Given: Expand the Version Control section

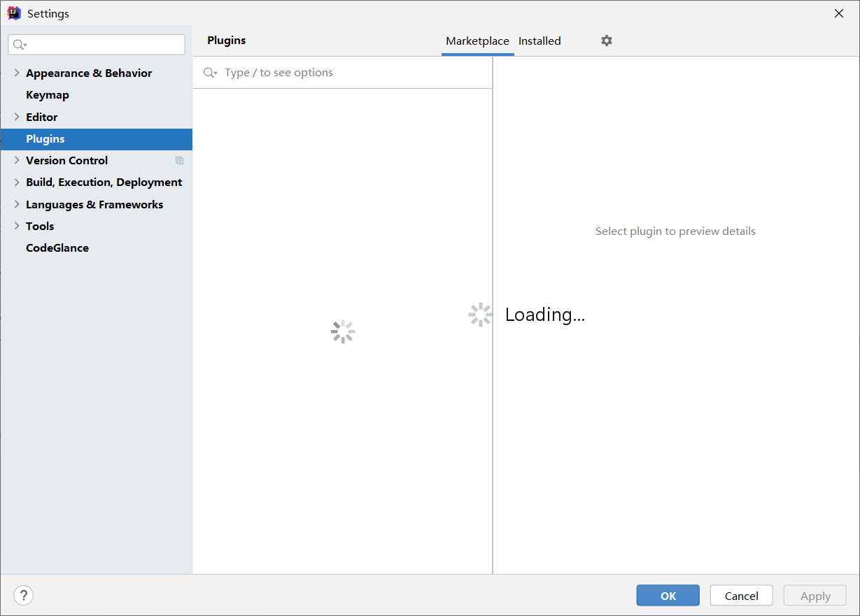Looking at the screenshot, I should pos(17,160).
